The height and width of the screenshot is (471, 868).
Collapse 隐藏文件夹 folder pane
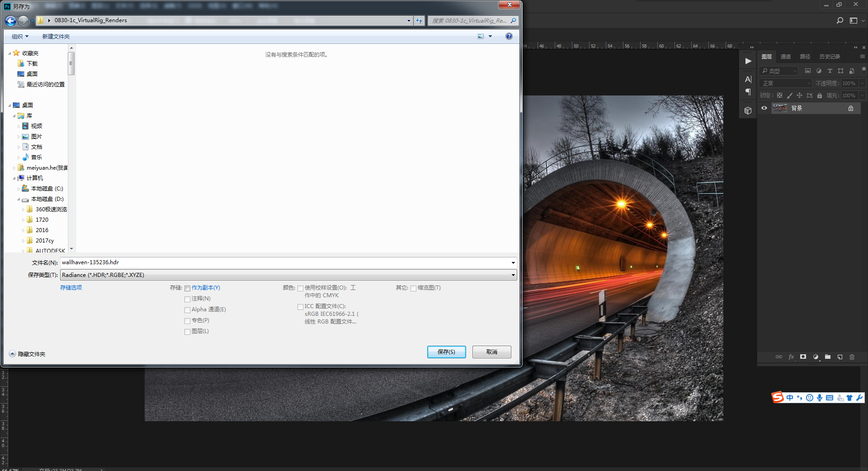(27, 354)
